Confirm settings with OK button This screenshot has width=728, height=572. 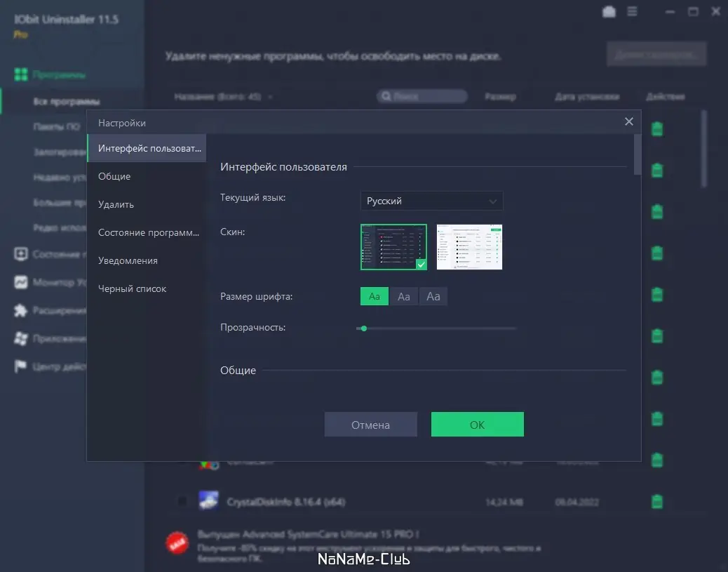(x=478, y=425)
